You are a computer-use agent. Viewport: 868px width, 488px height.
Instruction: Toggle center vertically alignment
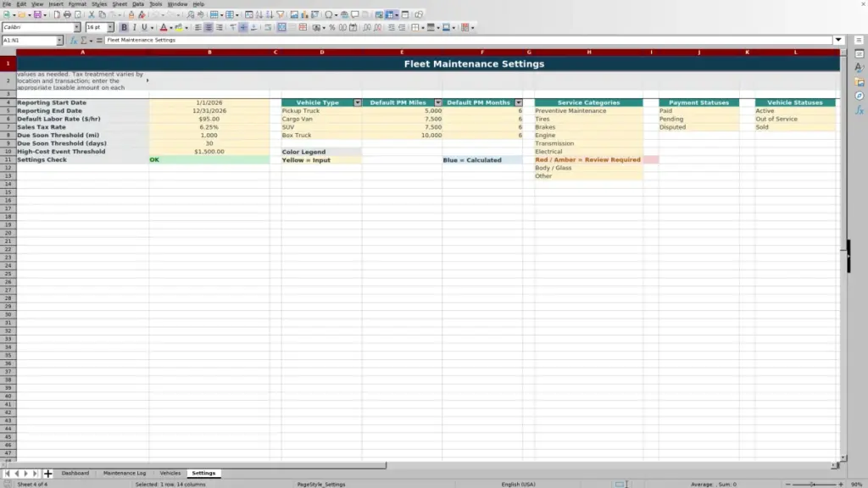point(243,27)
